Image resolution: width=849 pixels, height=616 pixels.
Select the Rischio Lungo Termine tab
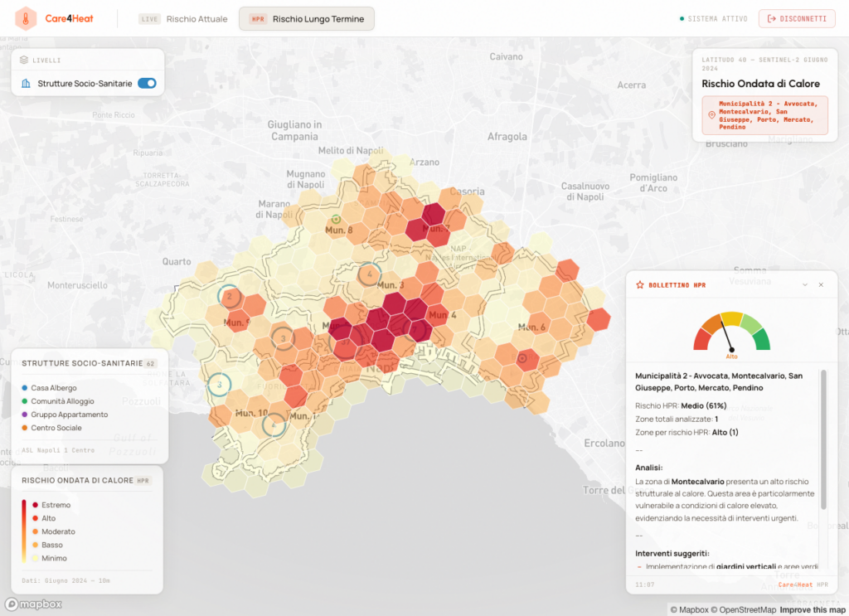pos(307,19)
